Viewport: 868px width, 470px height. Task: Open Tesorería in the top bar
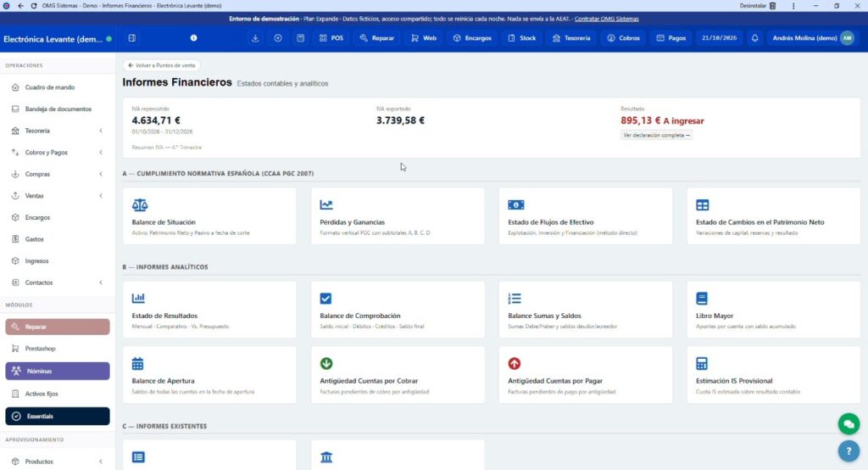[572, 38]
